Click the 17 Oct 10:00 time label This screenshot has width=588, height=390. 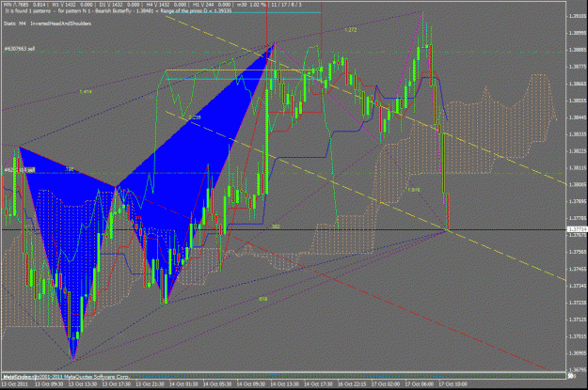[x=453, y=384]
